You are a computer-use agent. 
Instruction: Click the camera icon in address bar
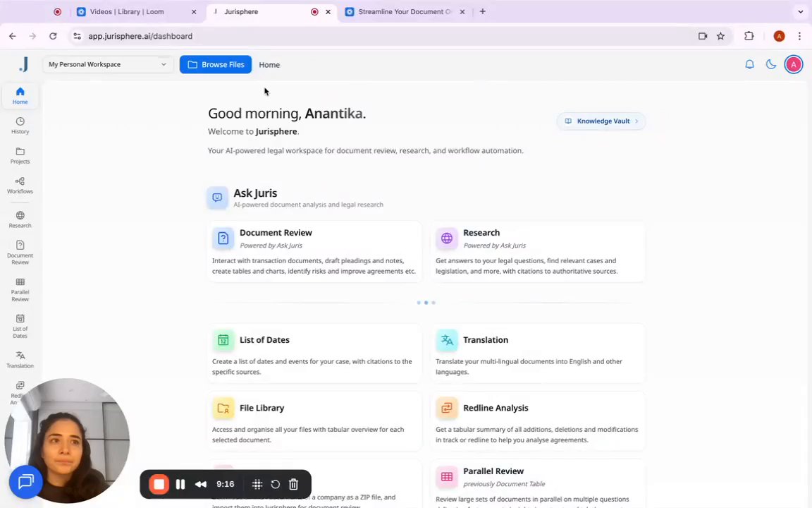[x=703, y=36]
